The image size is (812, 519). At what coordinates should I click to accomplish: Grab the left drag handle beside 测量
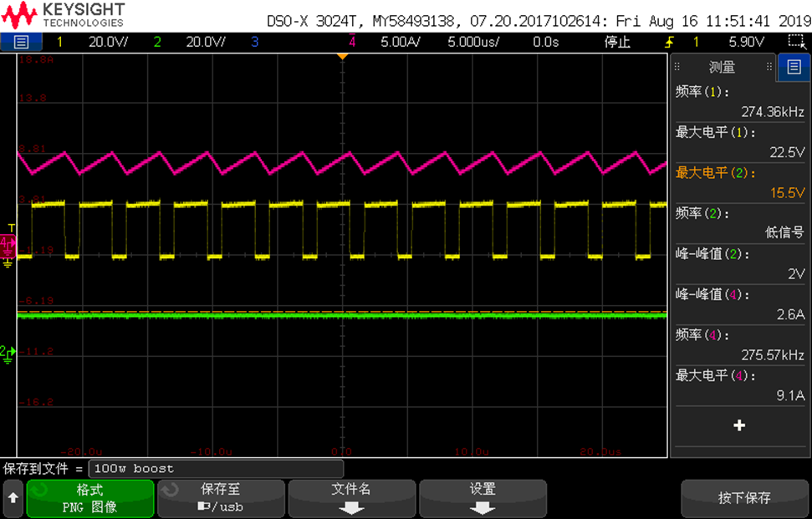coord(677,67)
